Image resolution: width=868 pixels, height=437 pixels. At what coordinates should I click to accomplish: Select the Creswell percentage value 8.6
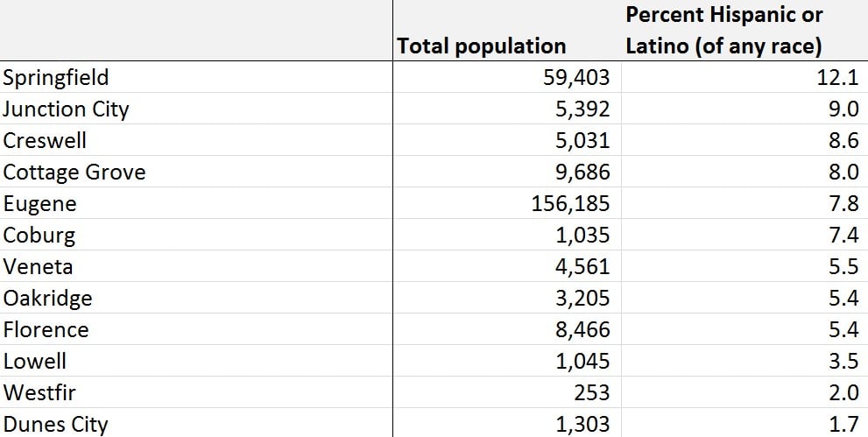(744, 140)
